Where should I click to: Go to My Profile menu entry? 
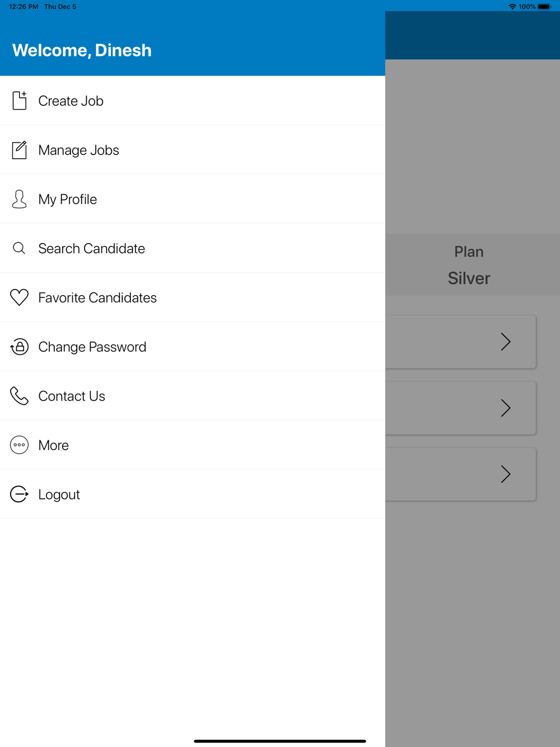pyautogui.click(x=68, y=200)
